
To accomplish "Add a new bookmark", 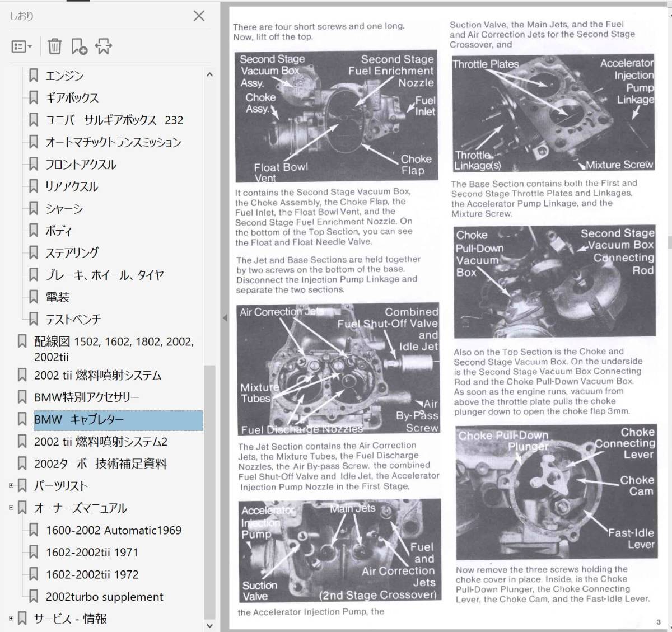I will (x=79, y=46).
